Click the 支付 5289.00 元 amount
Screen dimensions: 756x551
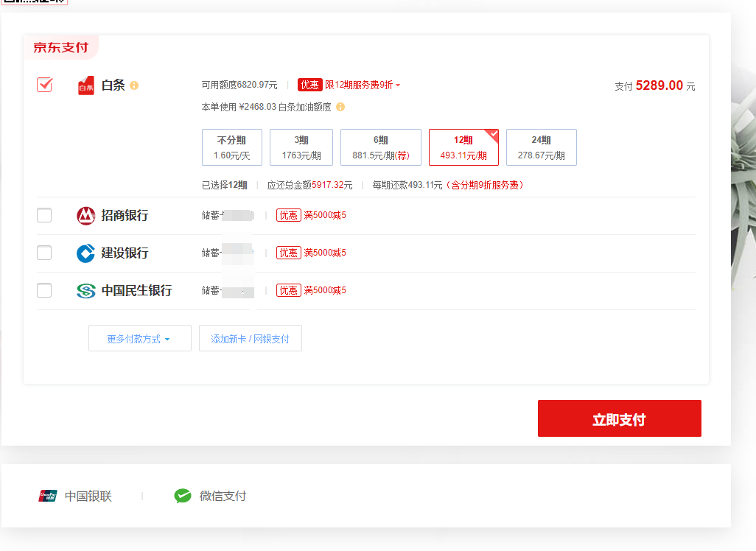655,85
